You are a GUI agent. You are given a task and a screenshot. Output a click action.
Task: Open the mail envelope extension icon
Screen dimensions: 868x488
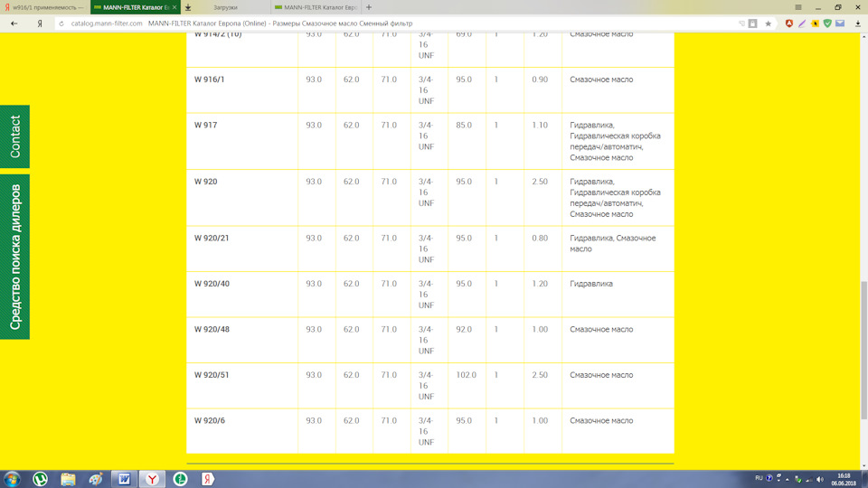(x=840, y=23)
